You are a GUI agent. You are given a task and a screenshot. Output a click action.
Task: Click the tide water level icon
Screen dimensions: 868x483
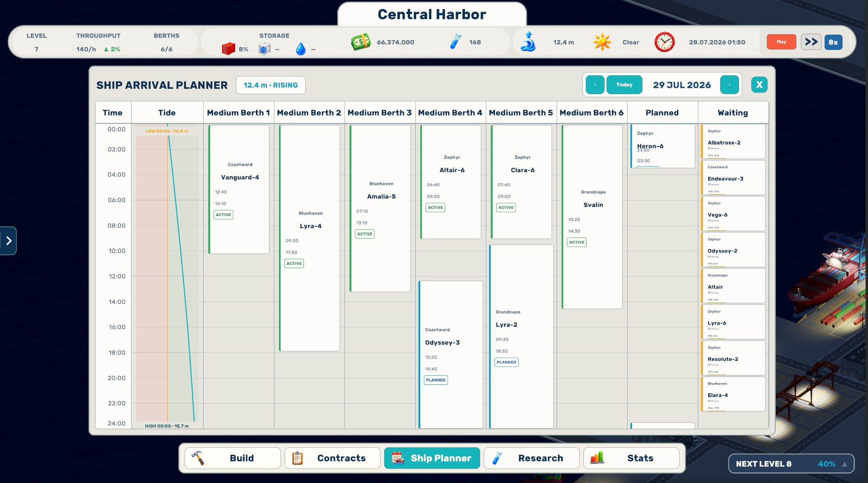tap(528, 42)
